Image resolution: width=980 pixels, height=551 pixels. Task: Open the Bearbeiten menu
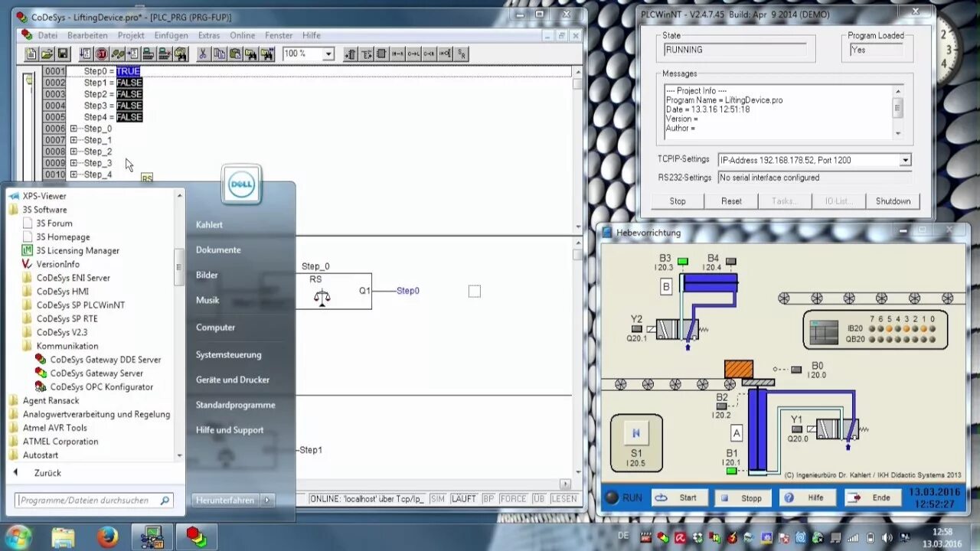click(x=87, y=35)
